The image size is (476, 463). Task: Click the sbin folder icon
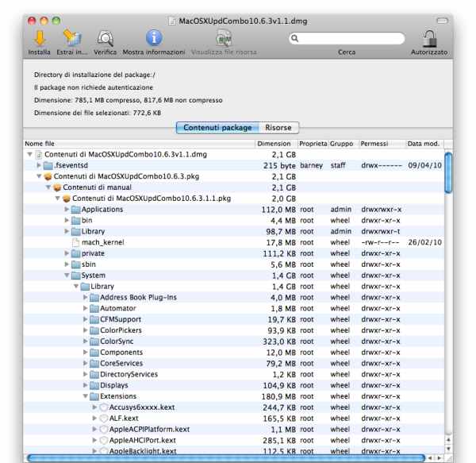(75, 264)
